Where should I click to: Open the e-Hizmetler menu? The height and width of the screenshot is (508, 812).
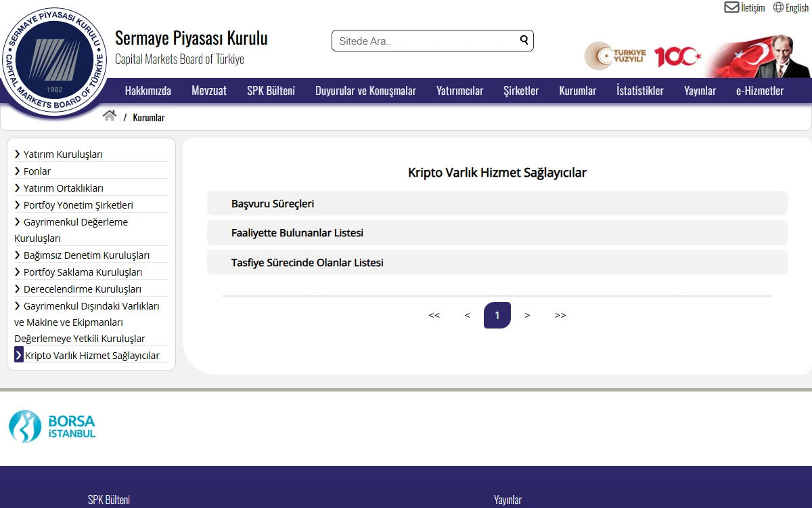tap(760, 90)
